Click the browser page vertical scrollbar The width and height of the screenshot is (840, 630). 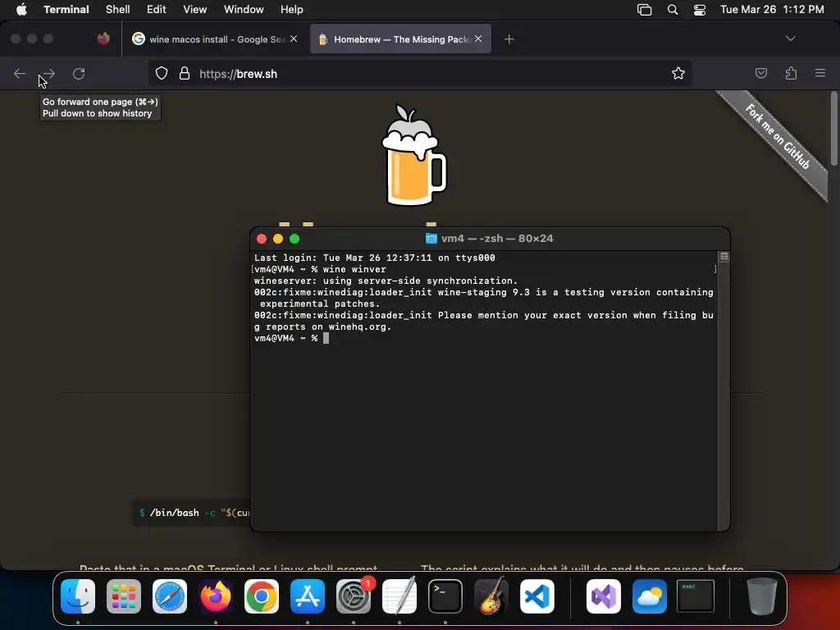coord(833,129)
